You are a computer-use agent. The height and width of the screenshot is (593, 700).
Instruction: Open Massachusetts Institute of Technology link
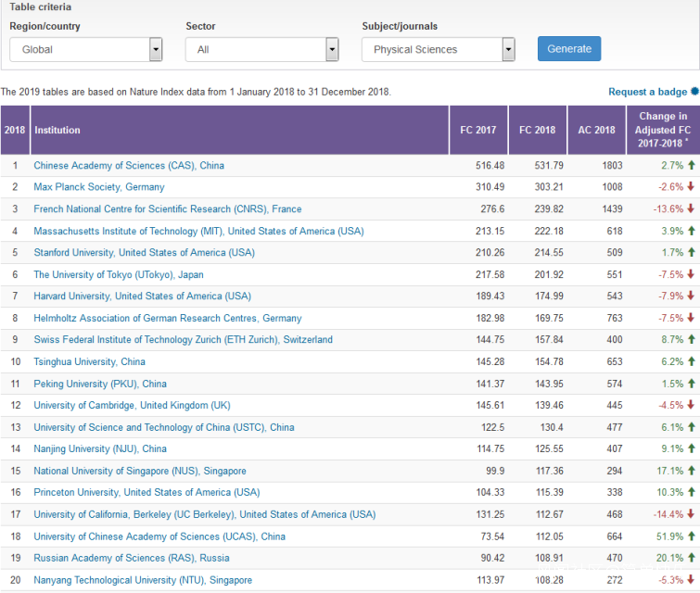click(198, 231)
